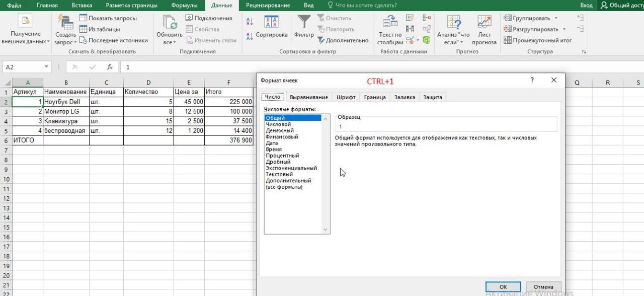The height and width of the screenshot is (296, 644).
Task: Open the Структура group dialog launcher
Action: pyautogui.click(x=584, y=52)
